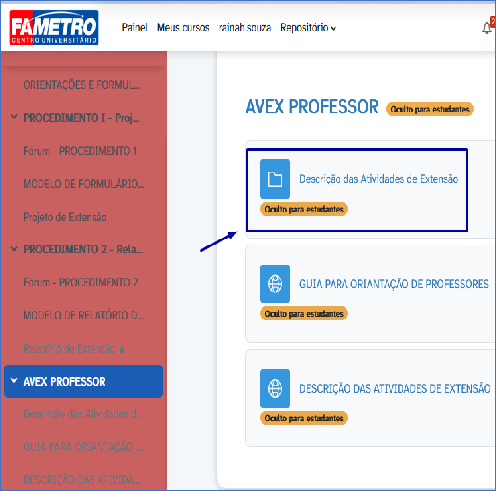Image resolution: width=496 pixels, height=491 pixels.
Task: Collapse the PROCEDIMENTO I section chevron
Action: 14,117
